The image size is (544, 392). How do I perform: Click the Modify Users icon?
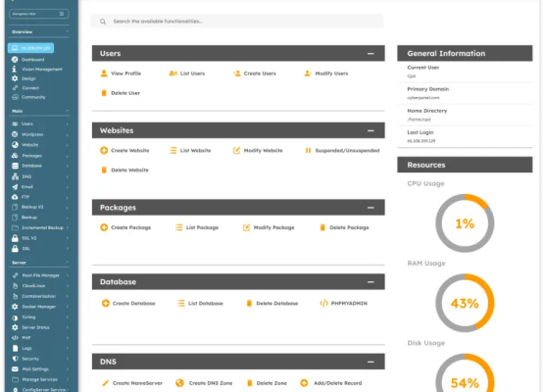tap(308, 73)
